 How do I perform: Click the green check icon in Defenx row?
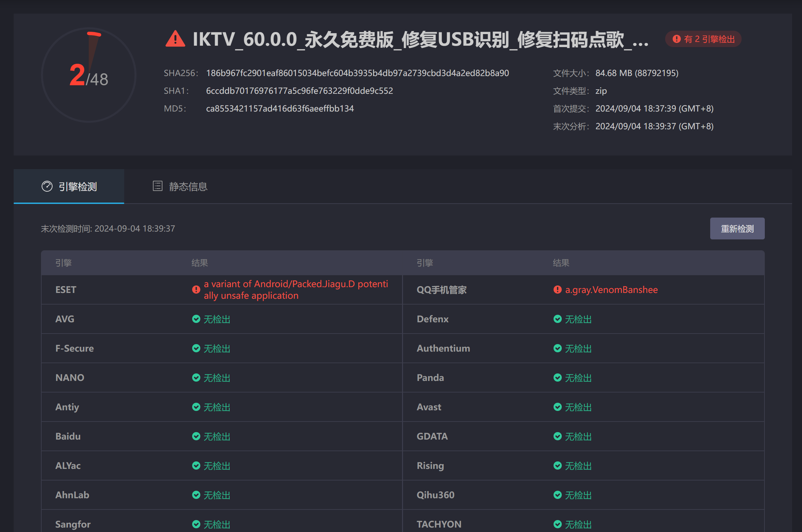click(557, 319)
